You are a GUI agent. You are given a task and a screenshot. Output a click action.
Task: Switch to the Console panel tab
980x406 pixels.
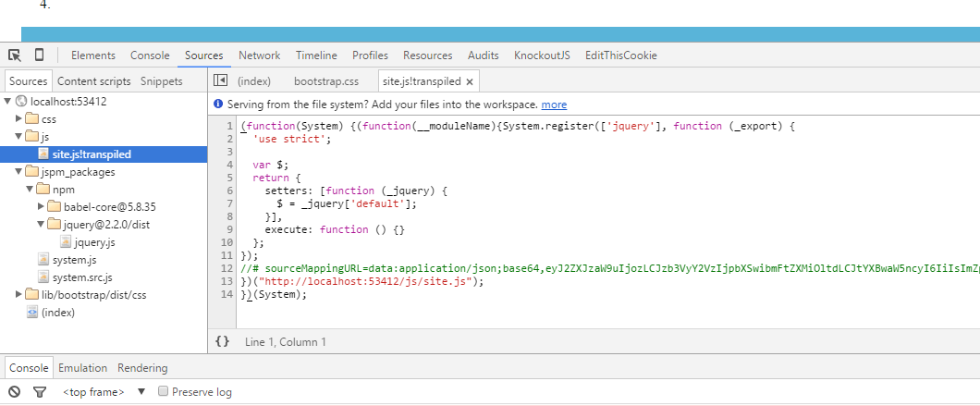(x=150, y=55)
